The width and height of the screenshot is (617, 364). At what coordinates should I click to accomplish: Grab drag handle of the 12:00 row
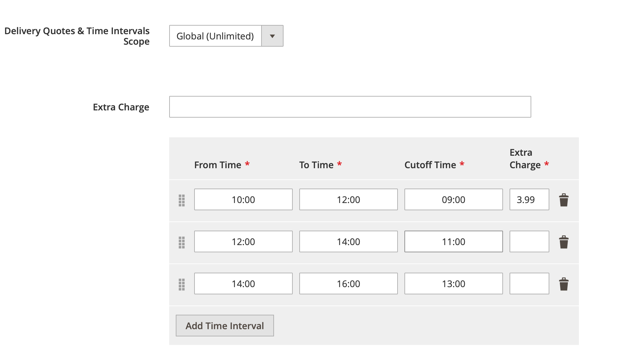point(182,242)
